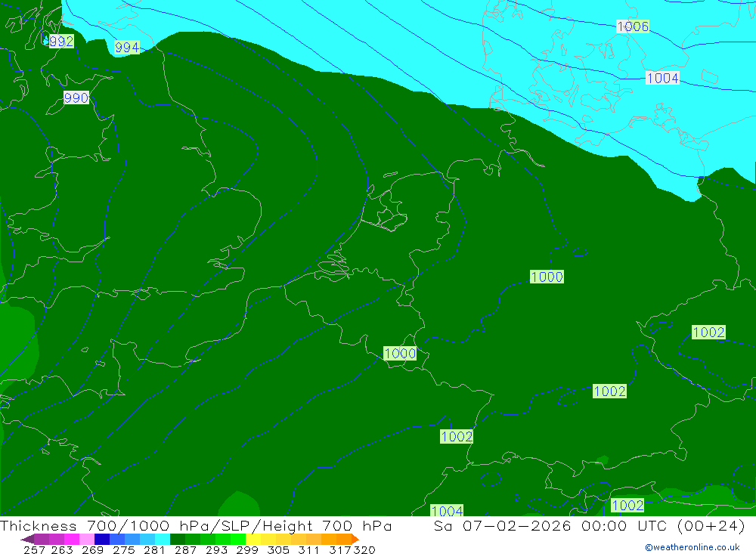The image size is (756, 554).
Task: Click the 'Sa 07-02-2026 00:00 UTC (00+24)' timestamp
Action: [589, 525]
